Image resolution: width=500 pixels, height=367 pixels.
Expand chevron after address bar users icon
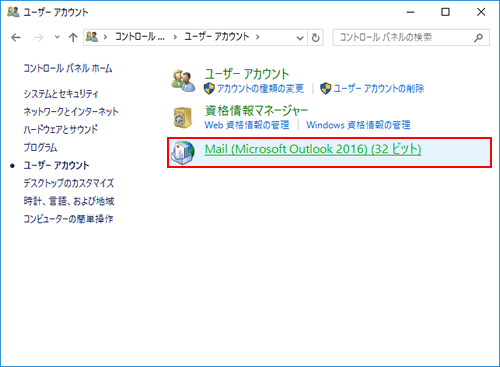point(105,37)
